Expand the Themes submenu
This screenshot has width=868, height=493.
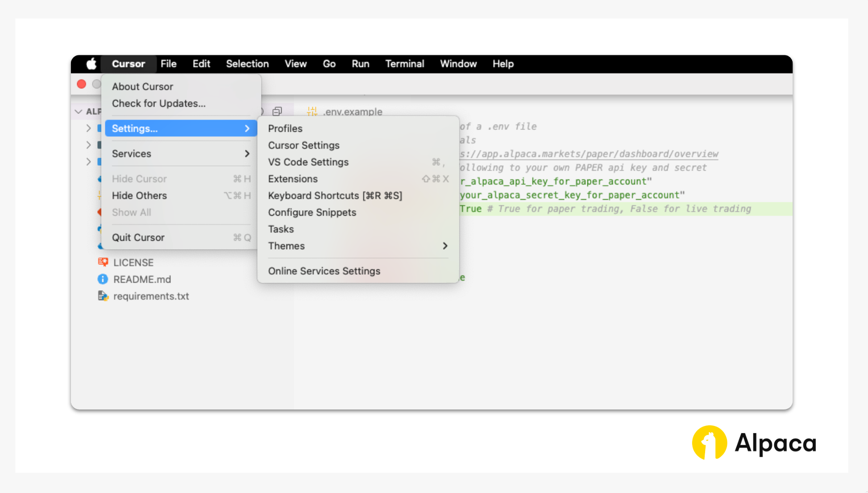tap(358, 246)
